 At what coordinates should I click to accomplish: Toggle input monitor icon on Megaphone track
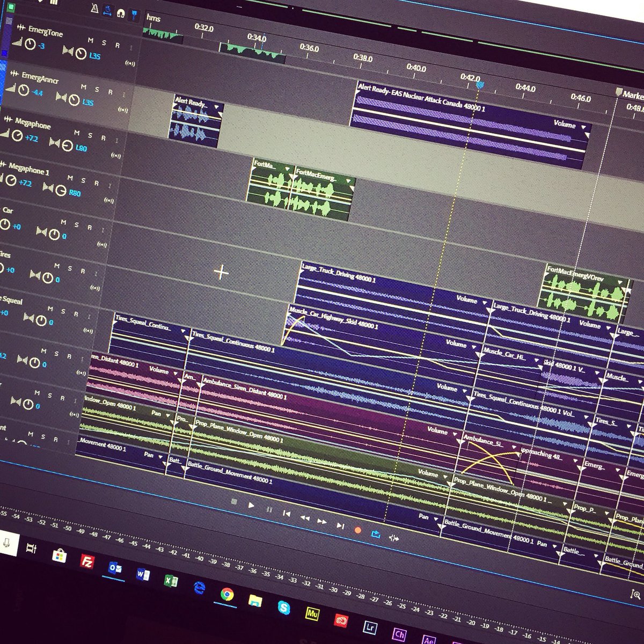(115, 155)
